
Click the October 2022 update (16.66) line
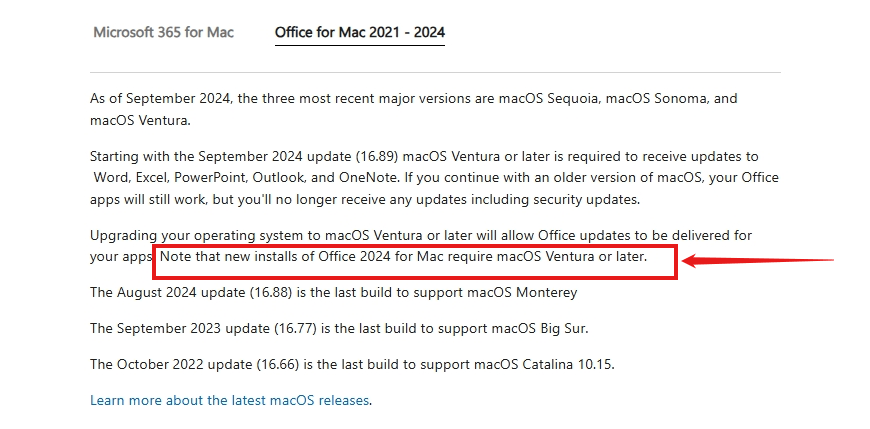351,364
